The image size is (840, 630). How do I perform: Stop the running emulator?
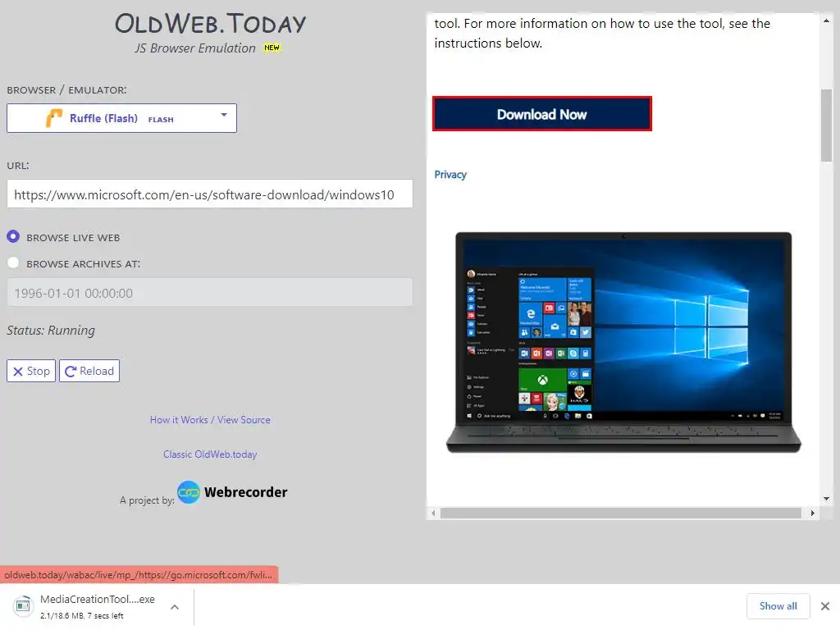(31, 371)
